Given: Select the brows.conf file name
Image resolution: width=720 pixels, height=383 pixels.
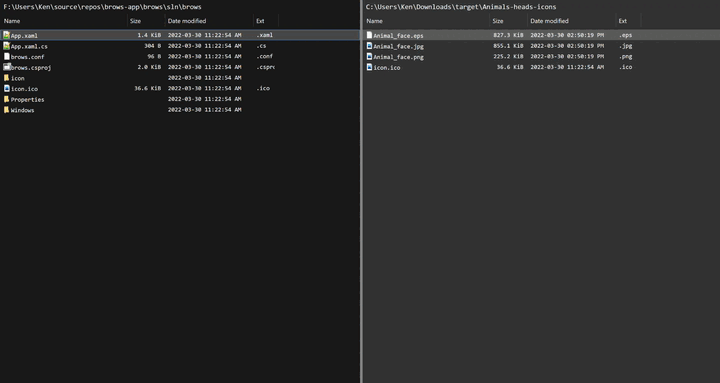Looking at the screenshot, I should point(28,57).
